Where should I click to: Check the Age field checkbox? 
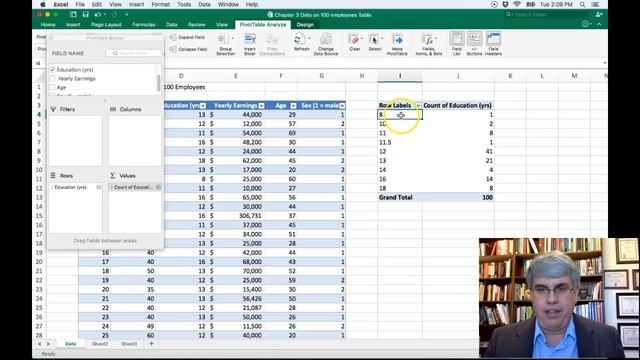click(52, 87)
